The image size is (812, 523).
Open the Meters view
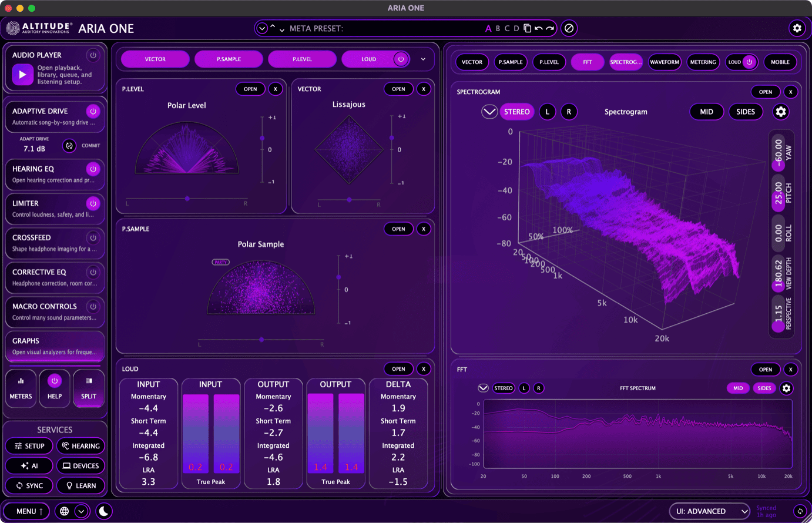point(21,388)
